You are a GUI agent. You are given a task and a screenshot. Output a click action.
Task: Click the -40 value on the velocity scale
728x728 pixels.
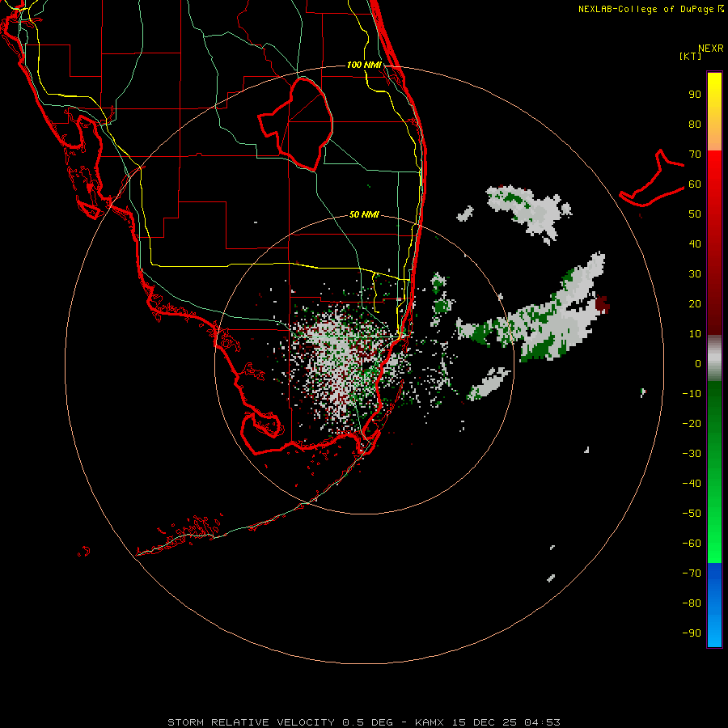[692, 484]
